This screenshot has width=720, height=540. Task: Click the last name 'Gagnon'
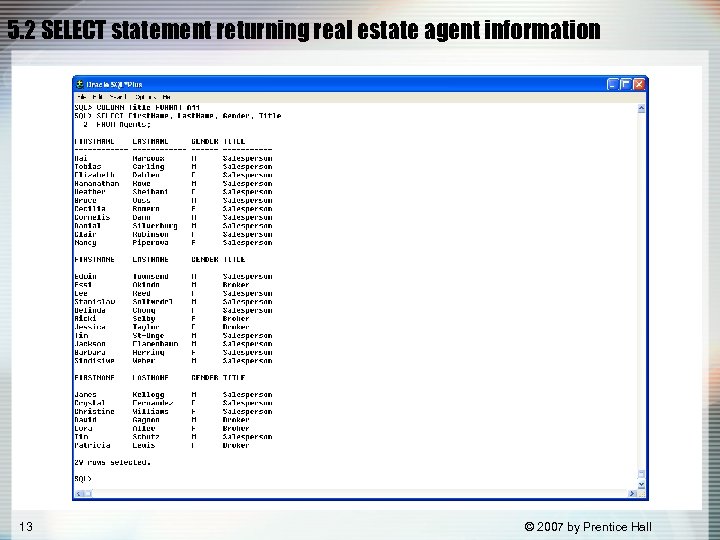[x=146, y=420]
